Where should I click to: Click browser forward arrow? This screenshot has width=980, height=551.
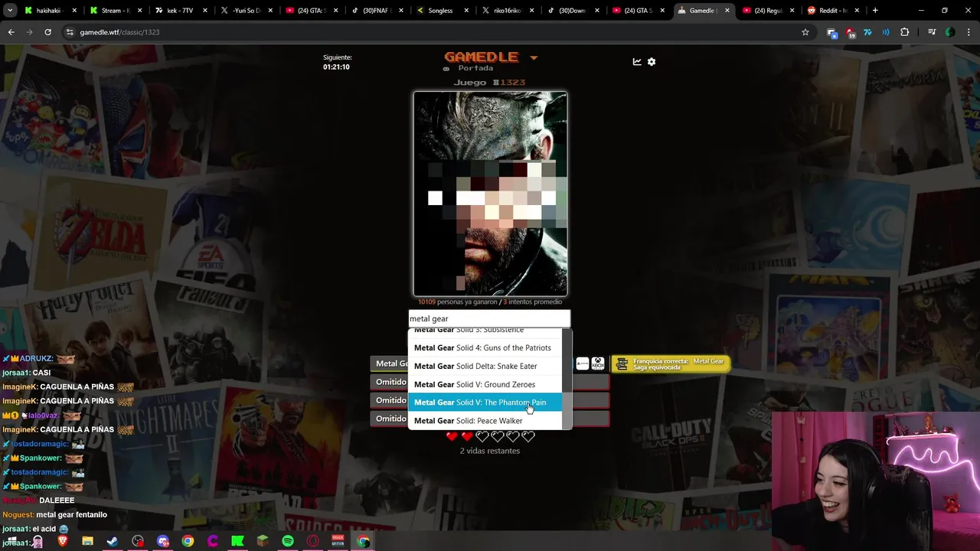click(29, 32)
